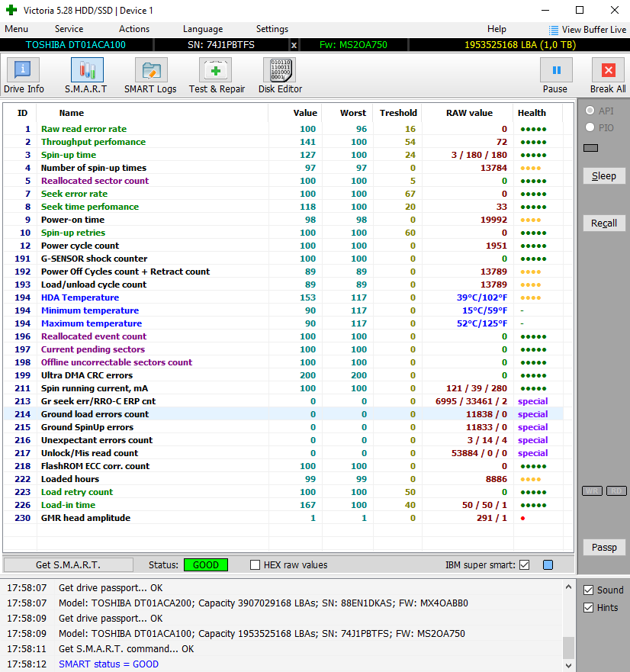The height and width of the screenshot is (672, 630).
Task: Enable the HEX raw values checkbox
Action: pos(256,565)
